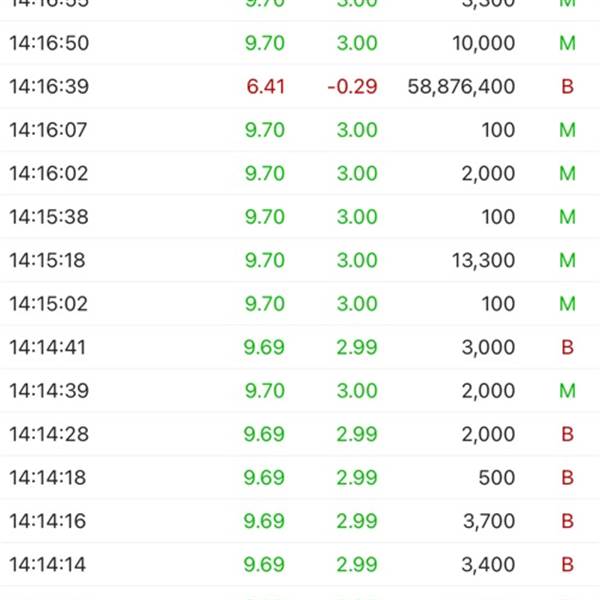
Task: Click the green M marker at 14:16:50
Action: pyautogui.click(x=567, y=43)
